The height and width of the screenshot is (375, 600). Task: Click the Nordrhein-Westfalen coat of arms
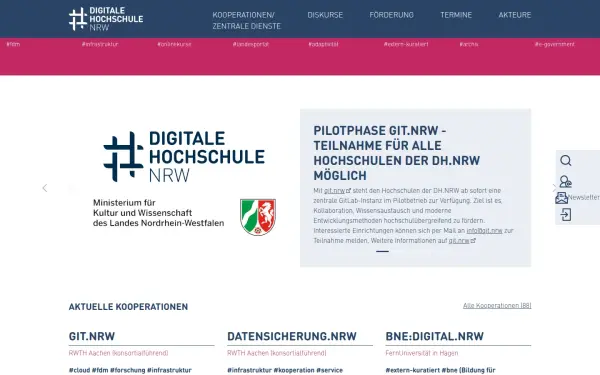(x=258, y=217)
